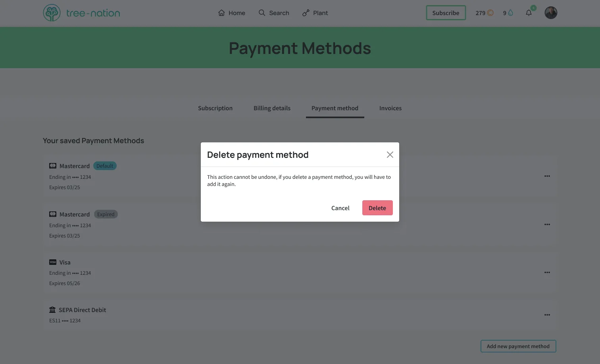This screenshot has height=364, width=600.
Task: Click the card icon of default Mastercard
Action: pyautogui.click(x=53, y=166)
